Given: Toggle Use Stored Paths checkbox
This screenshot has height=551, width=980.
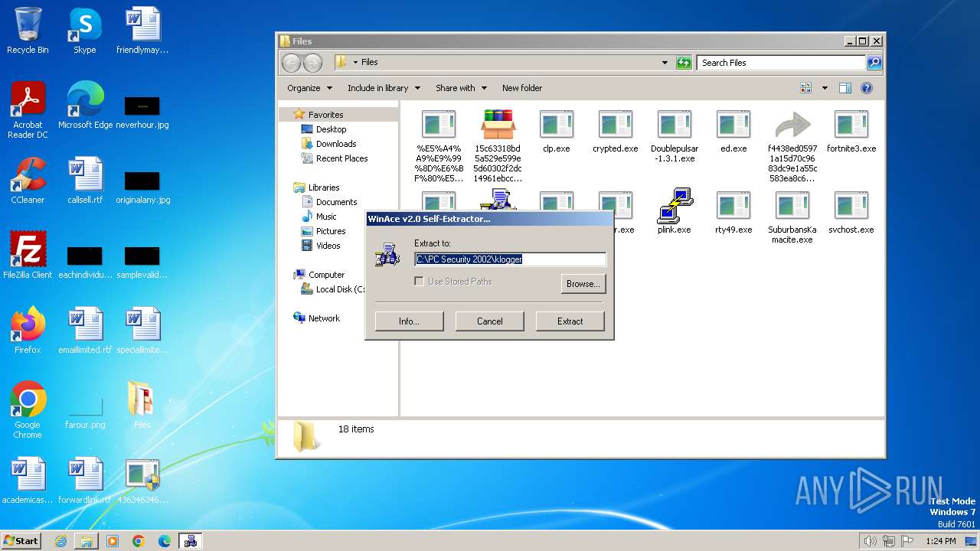Looking at the screenshot, I should 419,282.
